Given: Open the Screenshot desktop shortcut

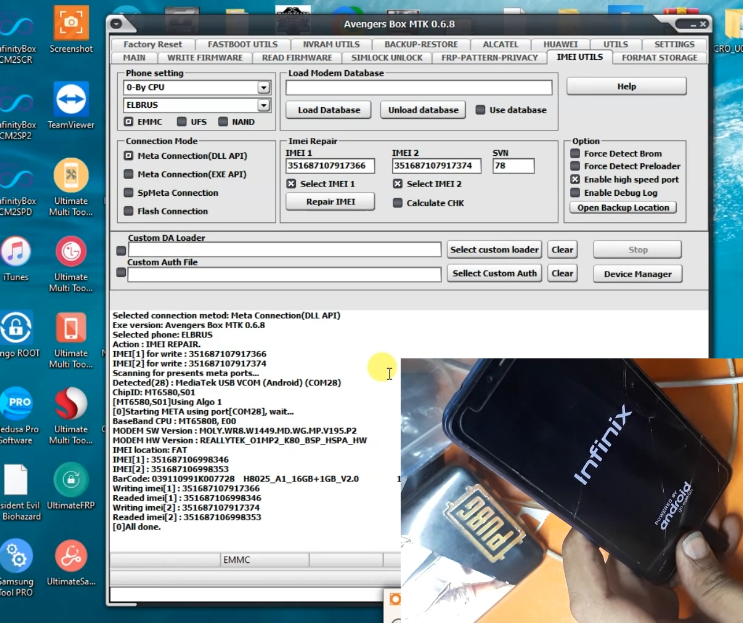Looking at the screenshot, I should (71, 29).
